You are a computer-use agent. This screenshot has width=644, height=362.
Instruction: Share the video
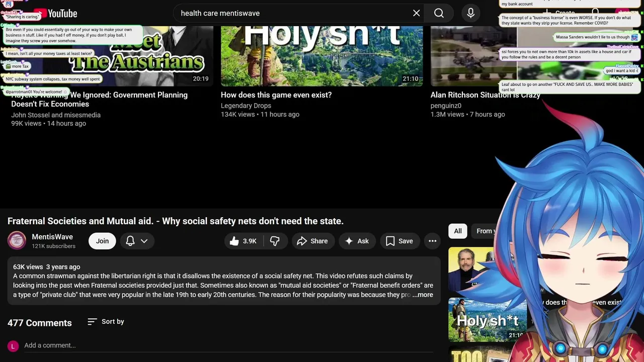coord(312,241)
